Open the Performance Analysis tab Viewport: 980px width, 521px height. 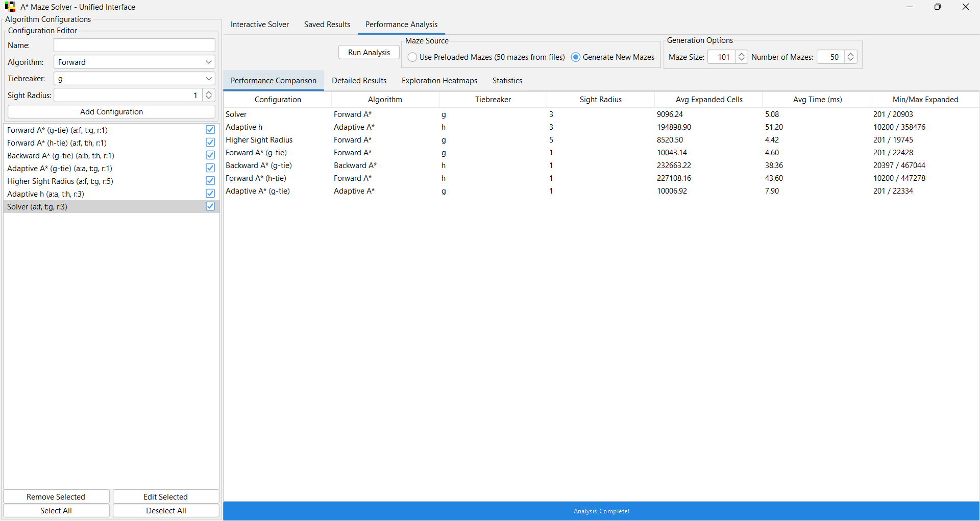(x=401, y=25)
